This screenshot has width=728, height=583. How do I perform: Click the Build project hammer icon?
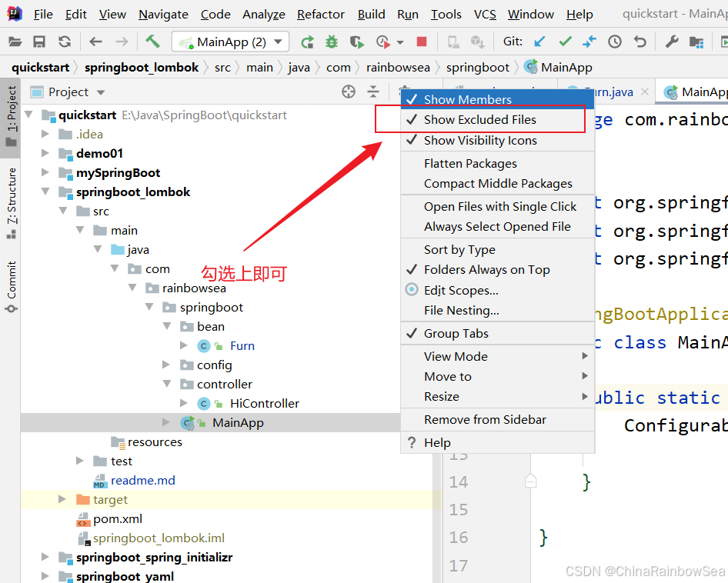[152, 42]
